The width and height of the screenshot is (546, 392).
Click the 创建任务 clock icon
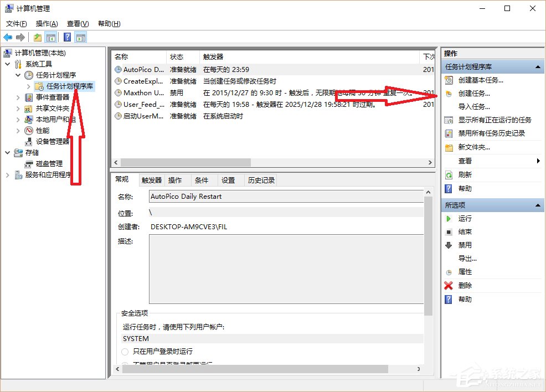click(447, 93)
